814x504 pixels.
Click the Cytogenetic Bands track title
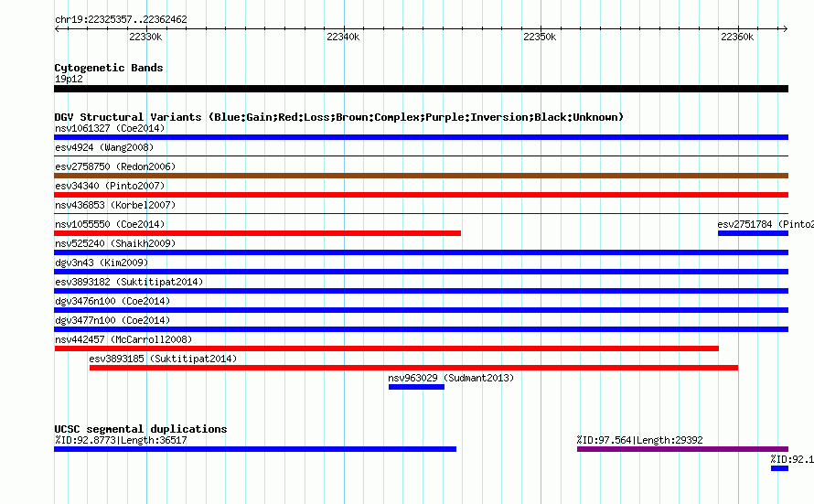coord(109,68)
